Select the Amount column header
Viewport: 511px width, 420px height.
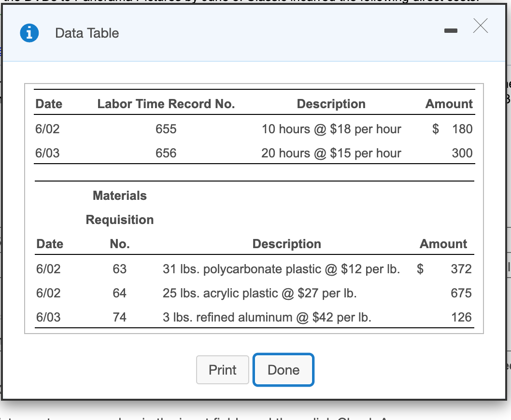pos(449,104)
